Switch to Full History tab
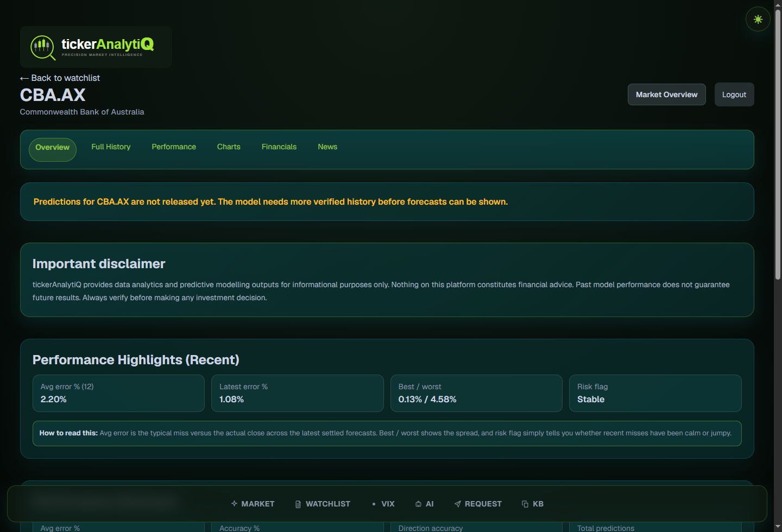The width and height of the screenshot is (782, 532). click(111, 147)
